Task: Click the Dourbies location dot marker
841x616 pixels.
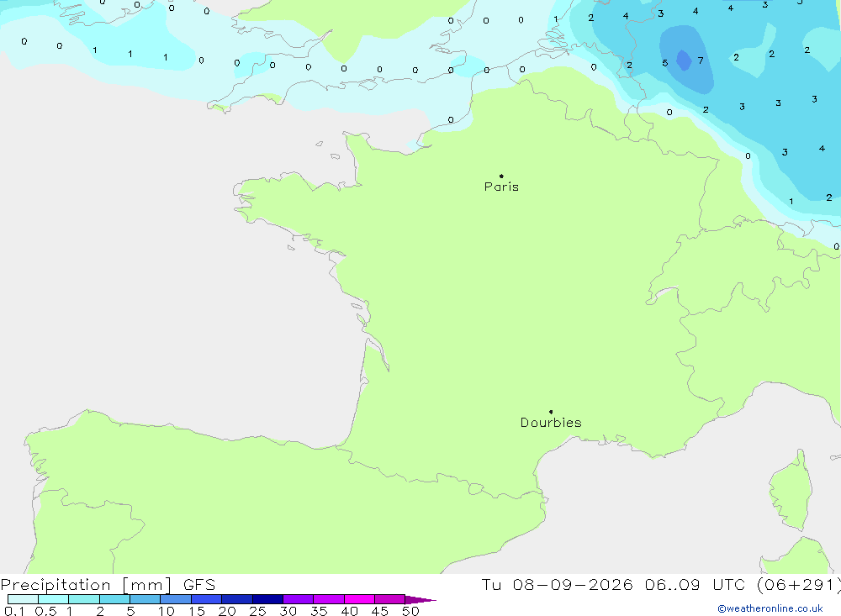Action: [551, 412]
